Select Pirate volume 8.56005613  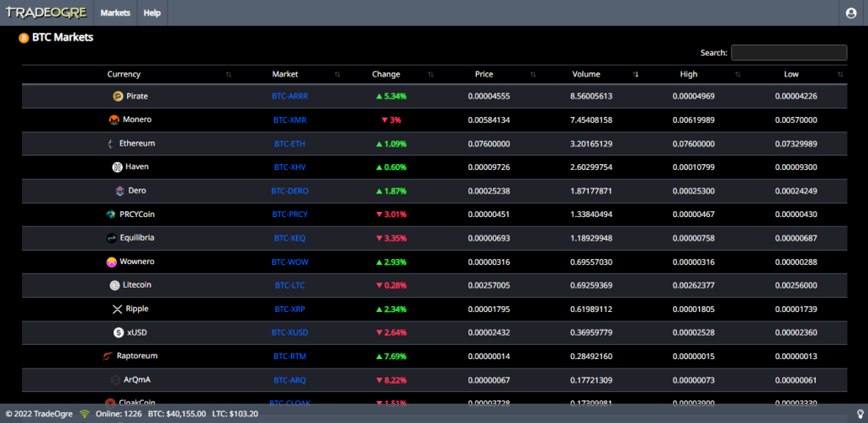point(591,97)
